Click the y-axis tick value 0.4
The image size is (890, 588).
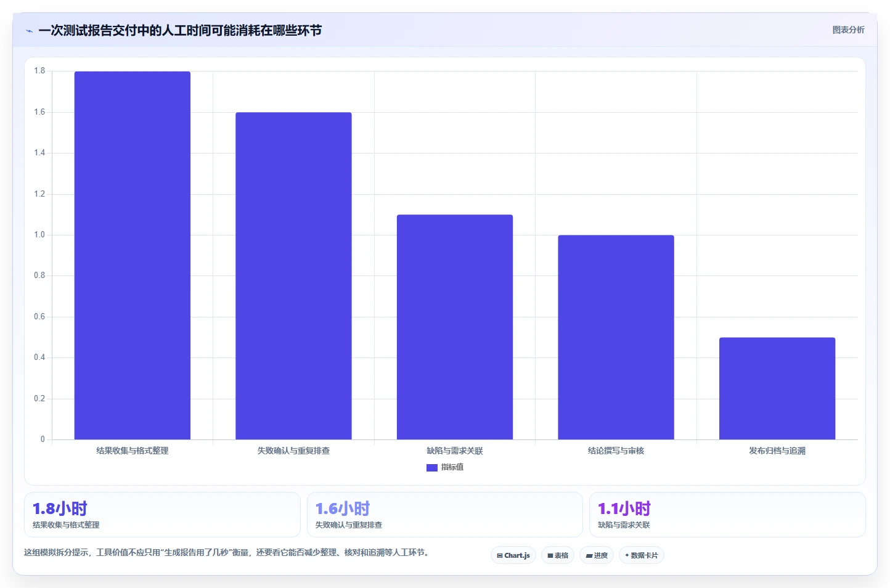point(39,357)
